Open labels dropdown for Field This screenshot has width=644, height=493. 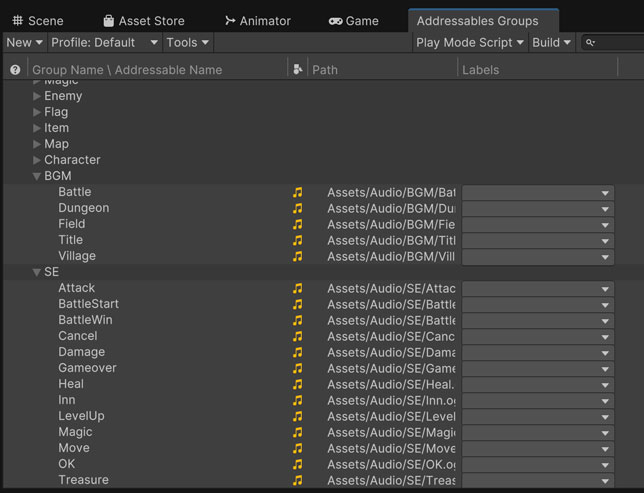538,225
